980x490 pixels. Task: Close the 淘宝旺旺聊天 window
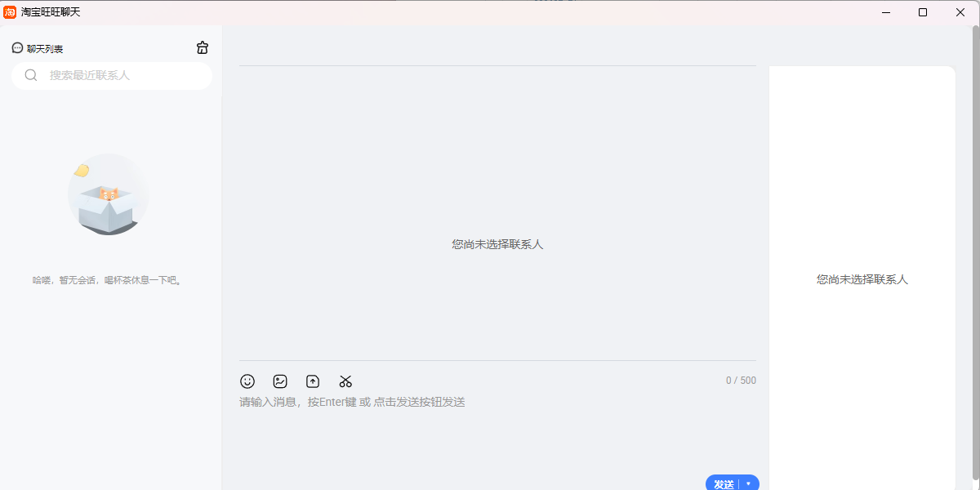960,12
